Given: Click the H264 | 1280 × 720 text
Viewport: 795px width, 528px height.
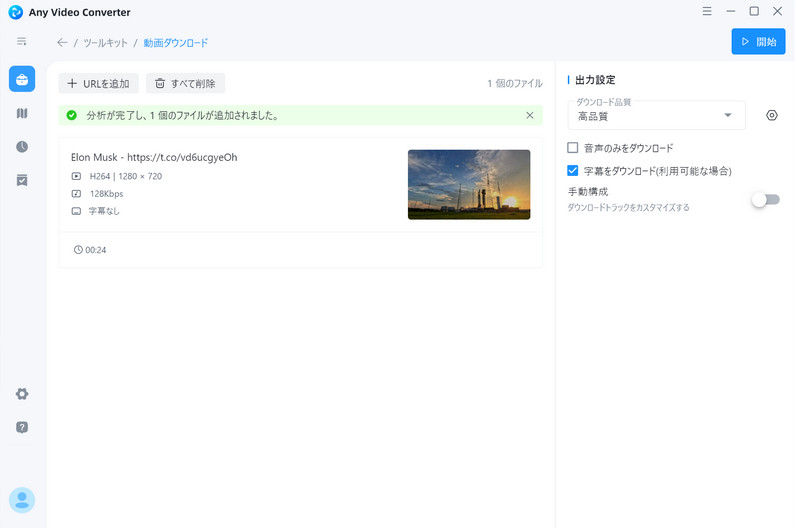Looking at the screenshot, I should click(126, 176).
